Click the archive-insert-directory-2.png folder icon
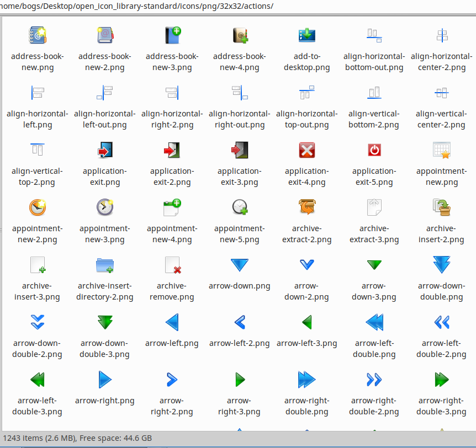 point(104,265)
